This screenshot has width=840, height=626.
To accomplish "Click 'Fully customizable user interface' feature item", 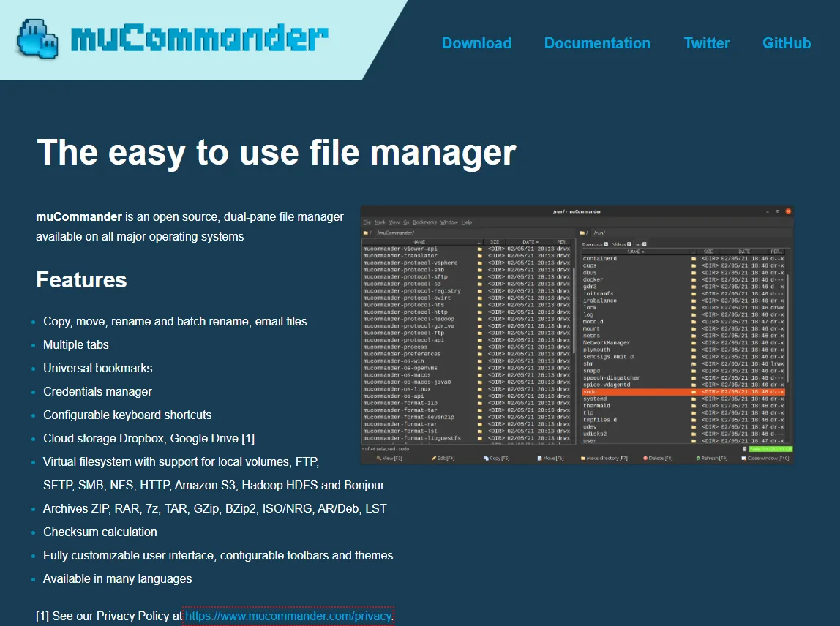I will click(218, 555).
